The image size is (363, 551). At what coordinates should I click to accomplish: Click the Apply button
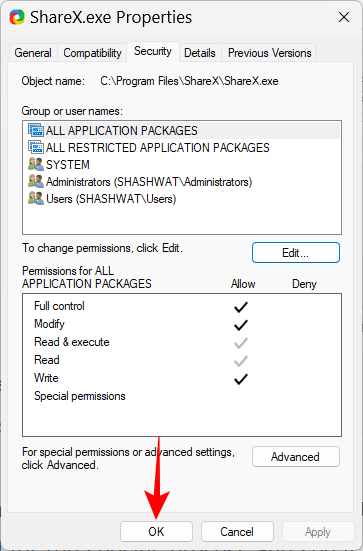point(318,531)
